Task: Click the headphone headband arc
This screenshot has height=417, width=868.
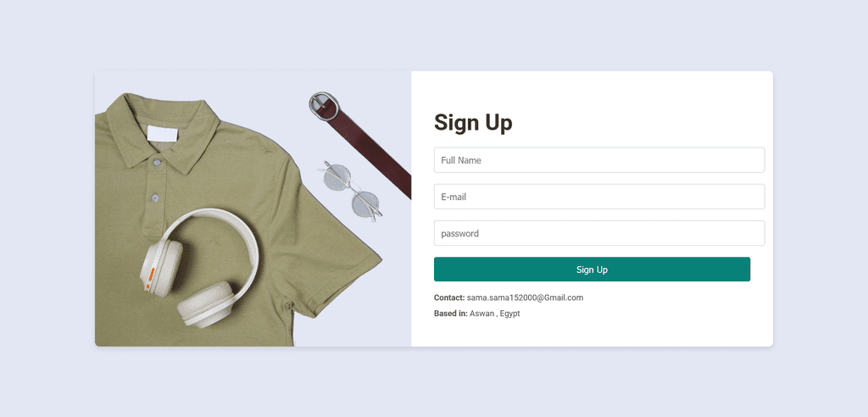Action: pos(221,232)
